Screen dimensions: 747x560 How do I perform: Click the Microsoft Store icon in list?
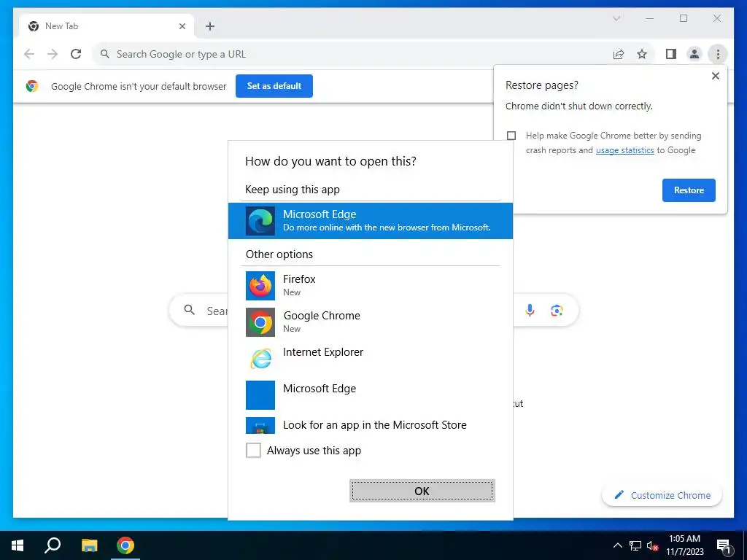coord(260,426)
